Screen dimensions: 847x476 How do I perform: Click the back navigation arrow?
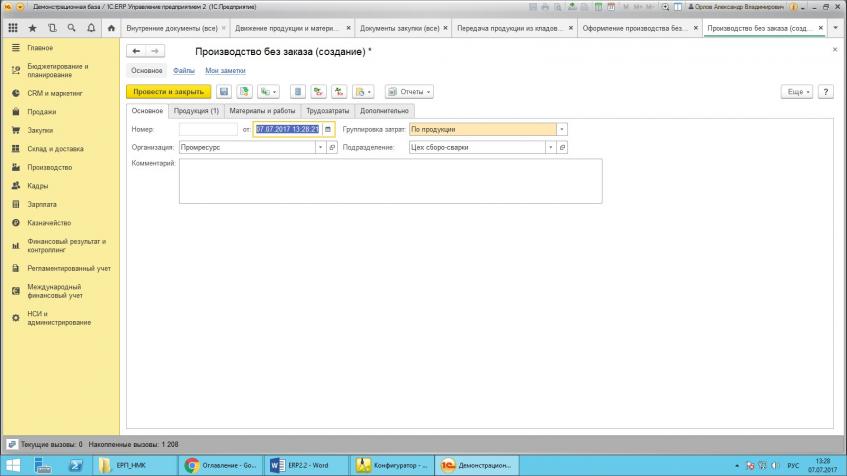[137, 51]
